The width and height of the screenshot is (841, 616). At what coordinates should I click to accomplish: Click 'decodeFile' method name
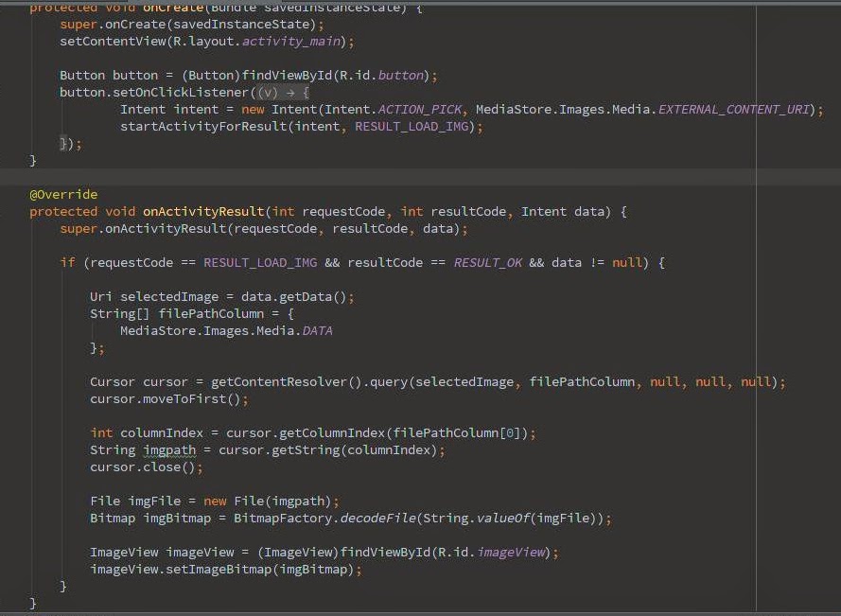378,519
